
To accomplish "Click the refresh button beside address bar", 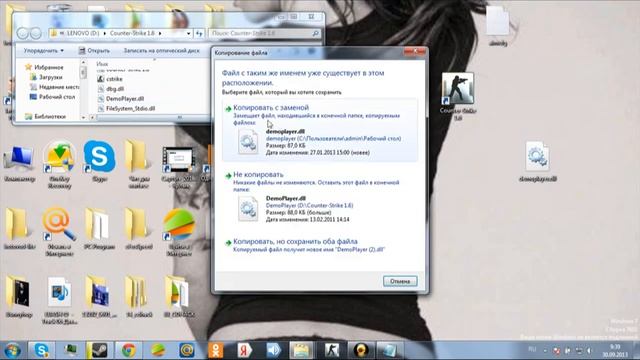I will click(x=199, y=33).
